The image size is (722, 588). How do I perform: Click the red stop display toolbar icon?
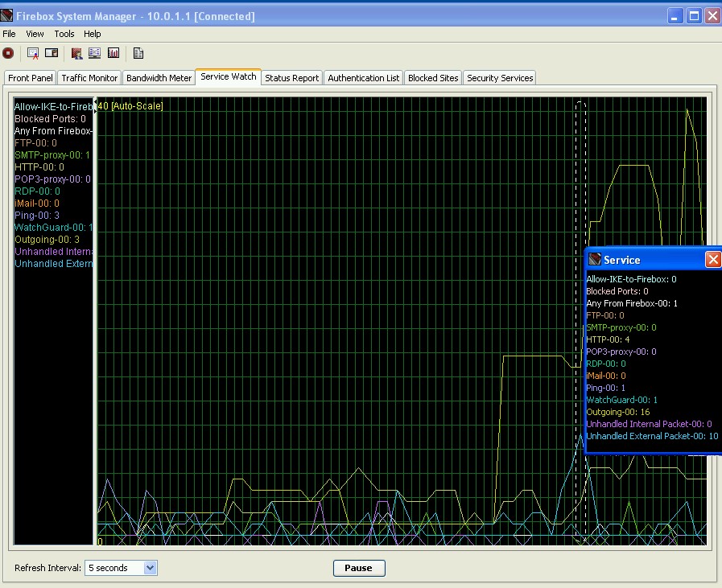click(8, 53)
